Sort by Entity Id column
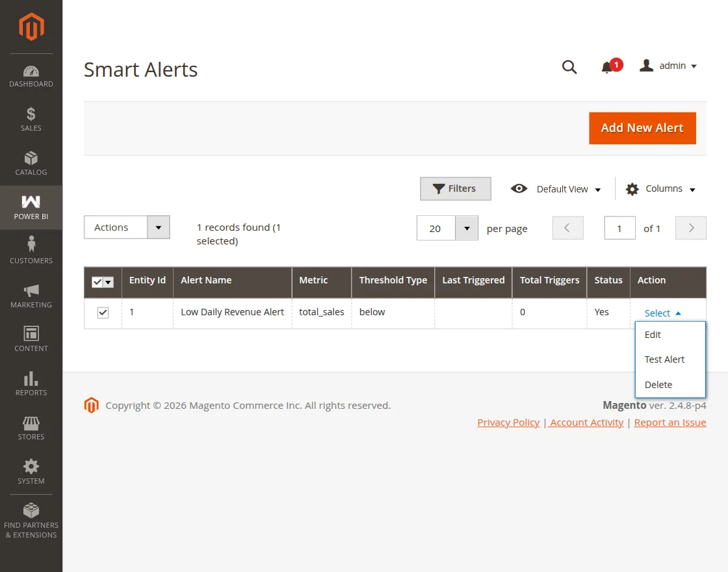This screenshot has width=728, height=572. pyautogui.click(x=147, y=282)
